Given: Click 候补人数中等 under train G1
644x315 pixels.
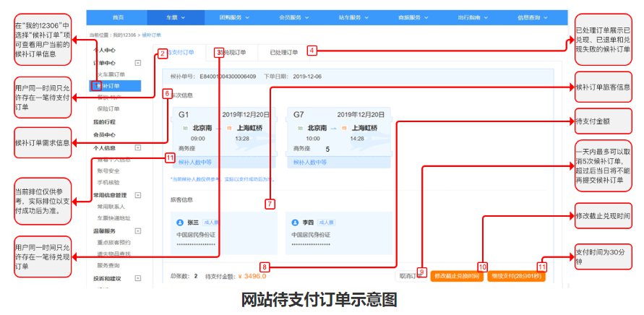Looking at the screenshot, I should point(194,163).
